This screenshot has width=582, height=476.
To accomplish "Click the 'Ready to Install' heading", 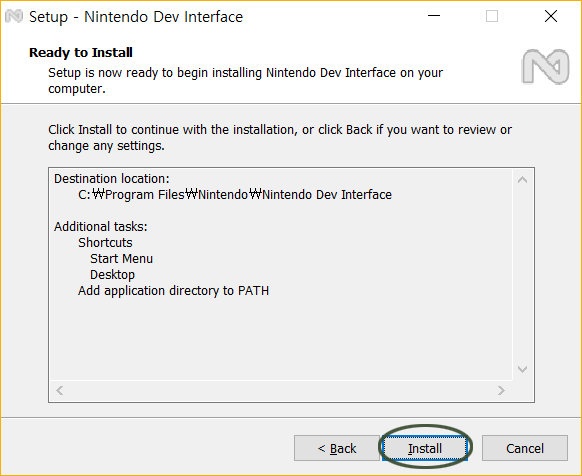I will pos(81,52).
